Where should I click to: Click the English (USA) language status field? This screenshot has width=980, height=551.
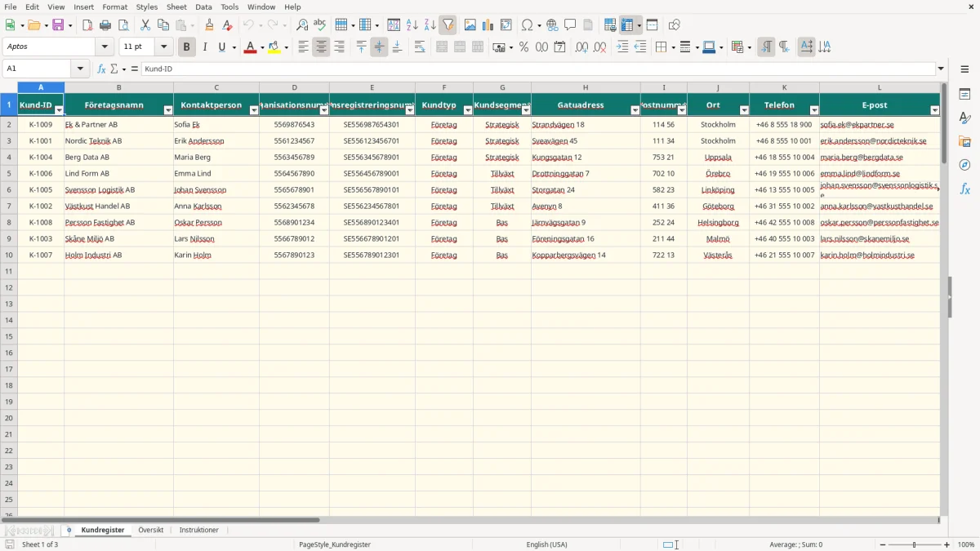click(x=546, y=544)
